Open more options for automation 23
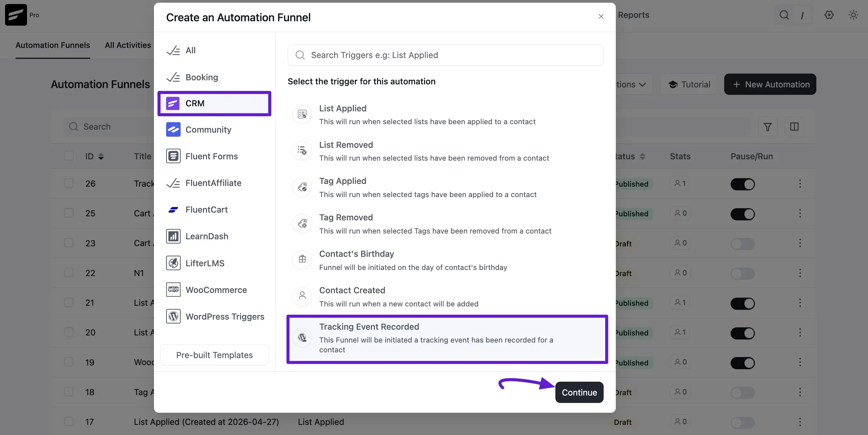Viewport: 868px width, 435px height. [800, 243]
